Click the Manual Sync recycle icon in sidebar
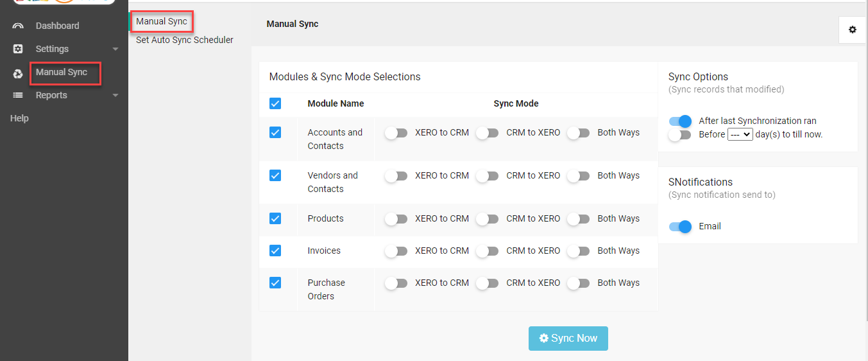The image size is (868, 361). pos(18,74)
